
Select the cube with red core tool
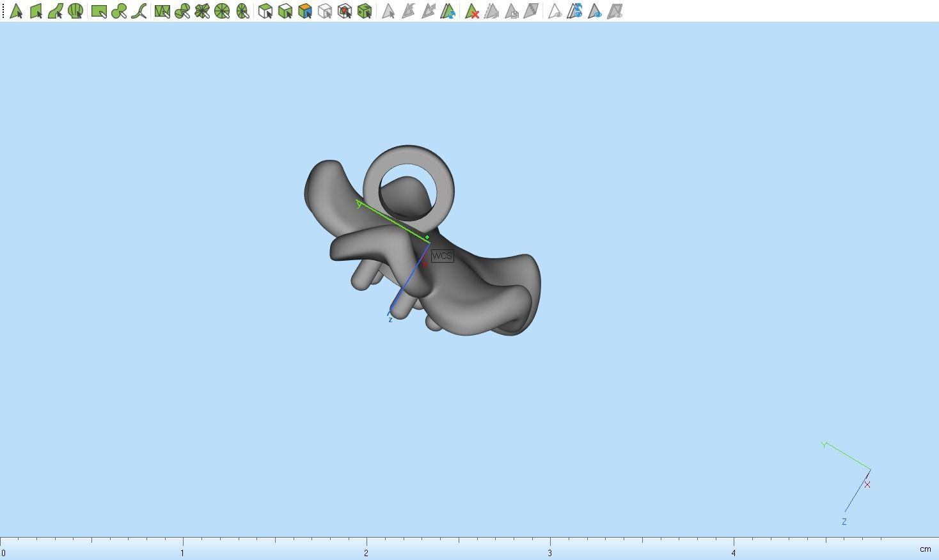coord(345,11)
